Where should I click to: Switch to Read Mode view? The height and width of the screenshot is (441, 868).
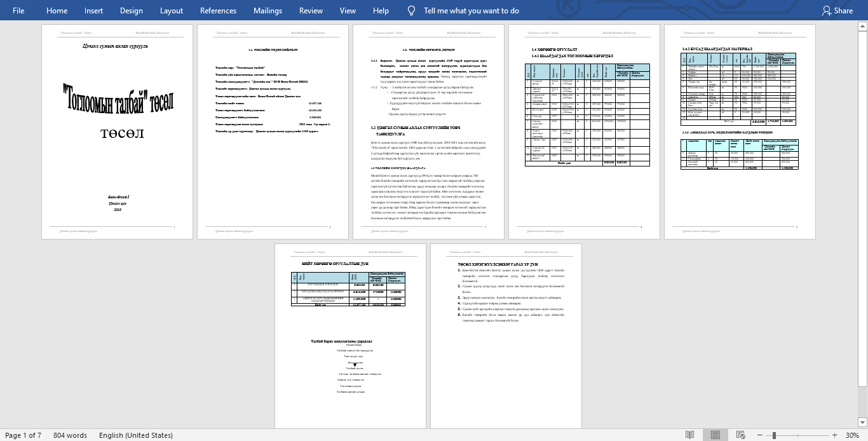(x=689, y=435)
